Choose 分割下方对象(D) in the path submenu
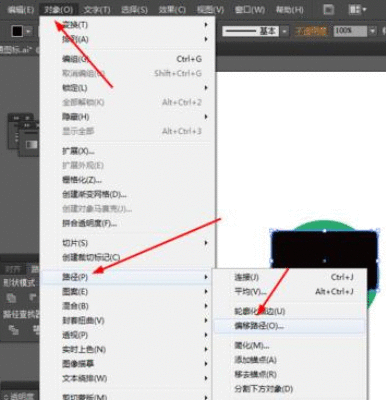 point(289,389)
